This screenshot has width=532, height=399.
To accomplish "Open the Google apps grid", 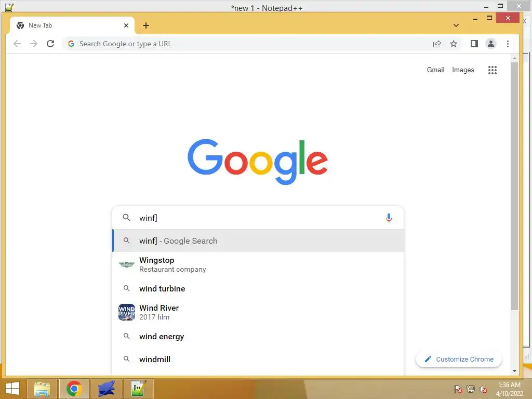I will point(493,70).
